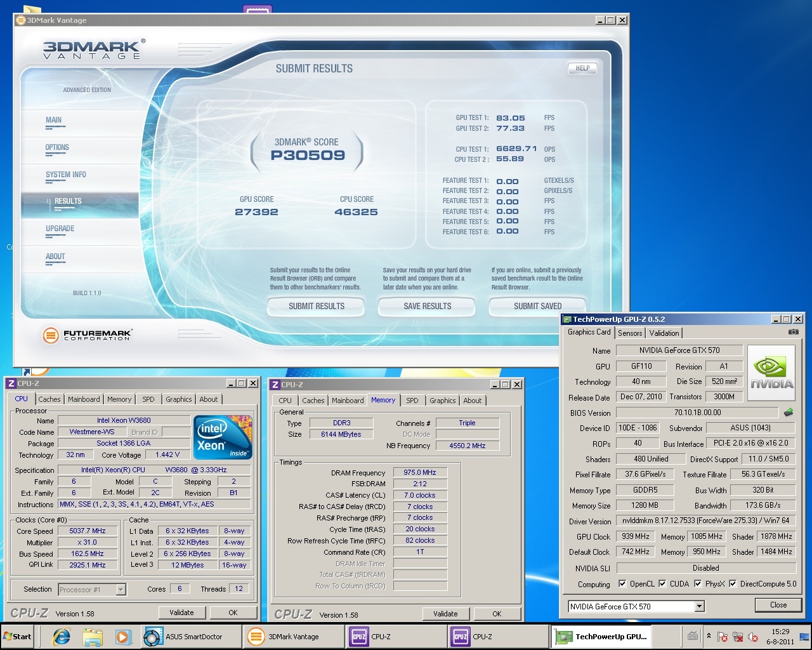This screenshot has height=650, width=812.
Task: Click DRAM Frequency 975.0 MHz field
Action: (420, 472)
